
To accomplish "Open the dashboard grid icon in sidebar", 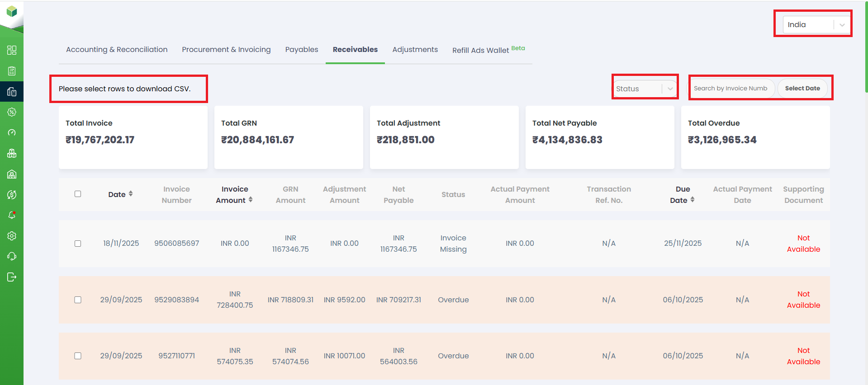I will coord(12,50).
